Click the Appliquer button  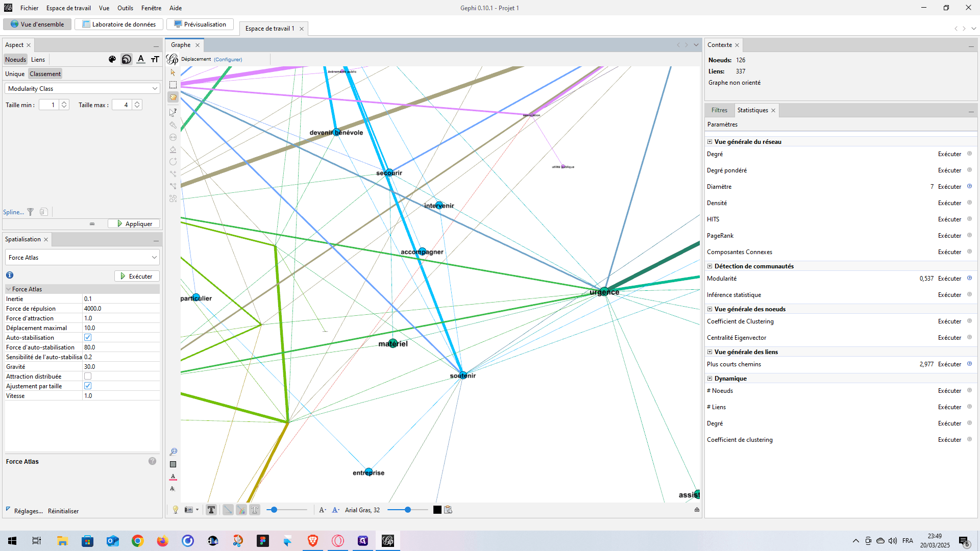pos(134,223)
